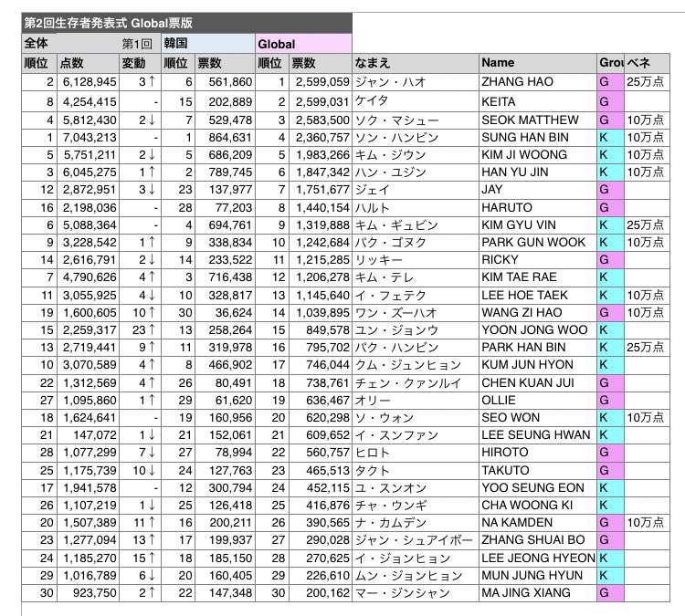
Task: Select the name cell 'SUNG HAN BIN'
Action: (538, 138)
